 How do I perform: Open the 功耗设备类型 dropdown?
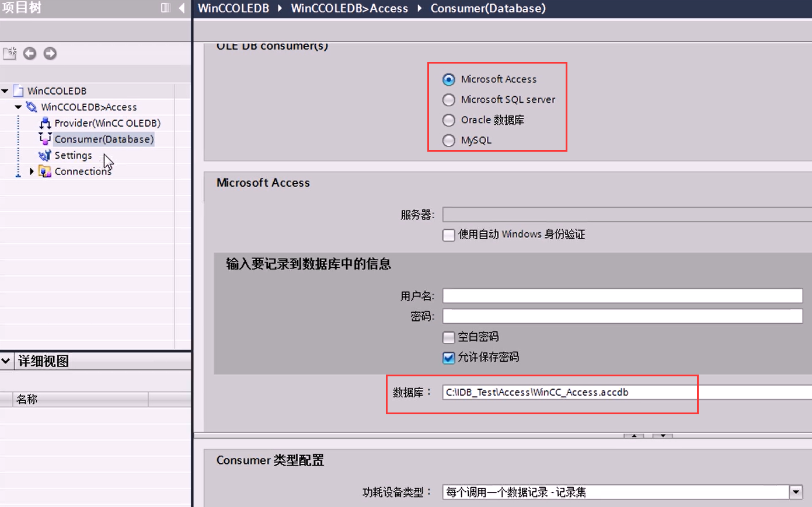coord(796,492)
